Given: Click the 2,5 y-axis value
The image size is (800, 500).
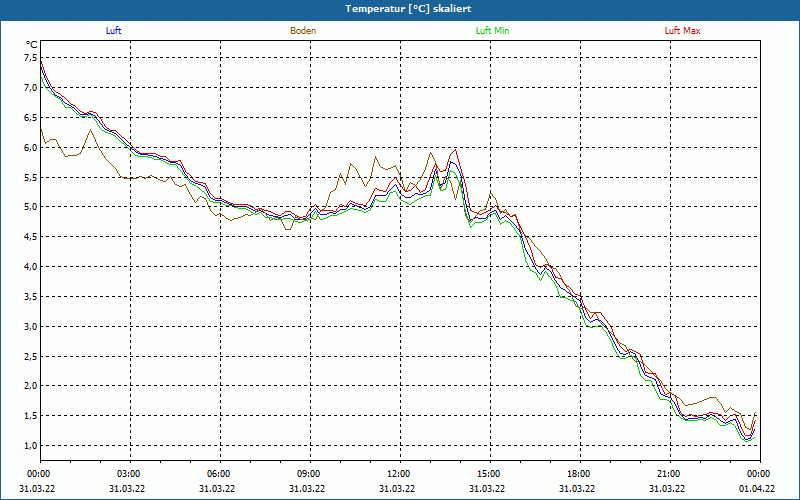Looking at the screenshot, I should [31, 356].
